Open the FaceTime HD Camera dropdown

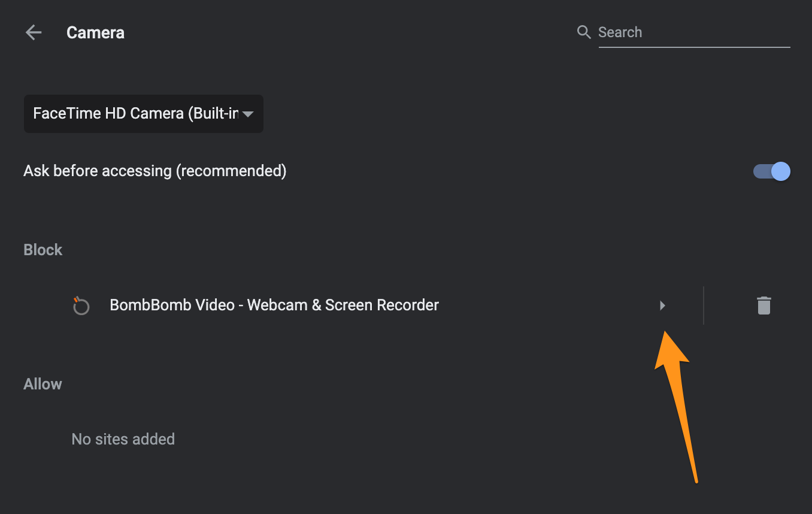click(x=144, y=114)
